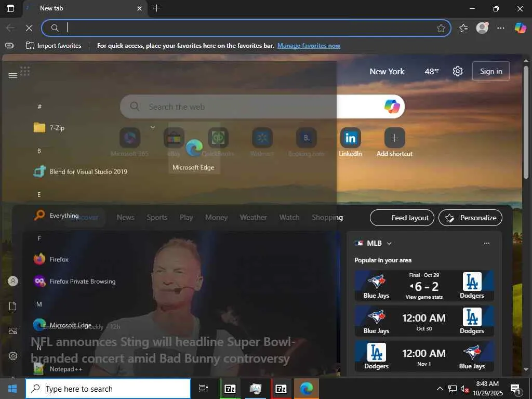
Task: Open Pictures icon in Start sidebar
Action: (x=13, y=331)
